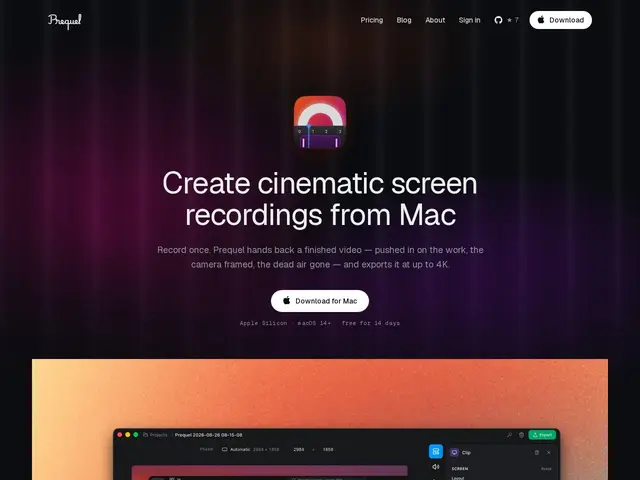This screenshot has height=480, width=640.
Task: Click the Prequel logo in the header
Action: coord(64,21)
